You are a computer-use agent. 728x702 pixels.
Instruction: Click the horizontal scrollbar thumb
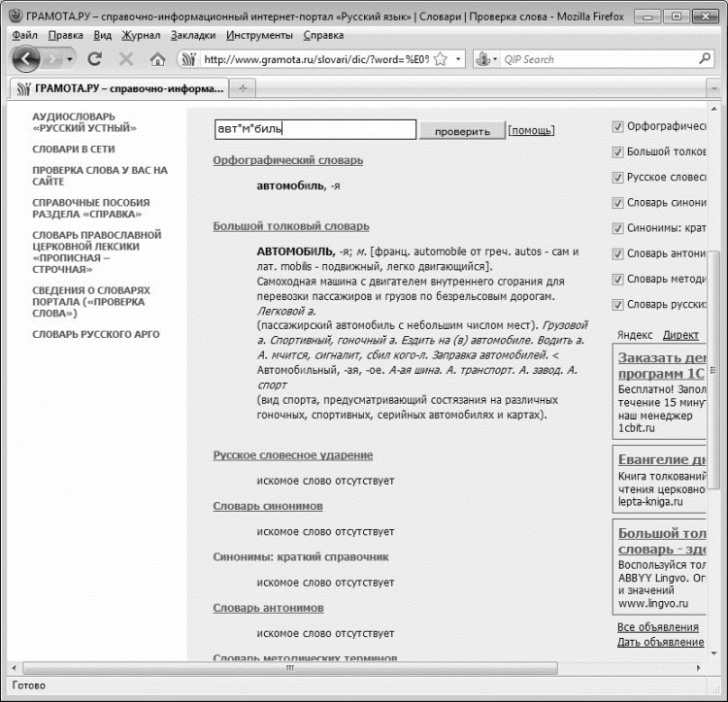[x=290, y=668]
